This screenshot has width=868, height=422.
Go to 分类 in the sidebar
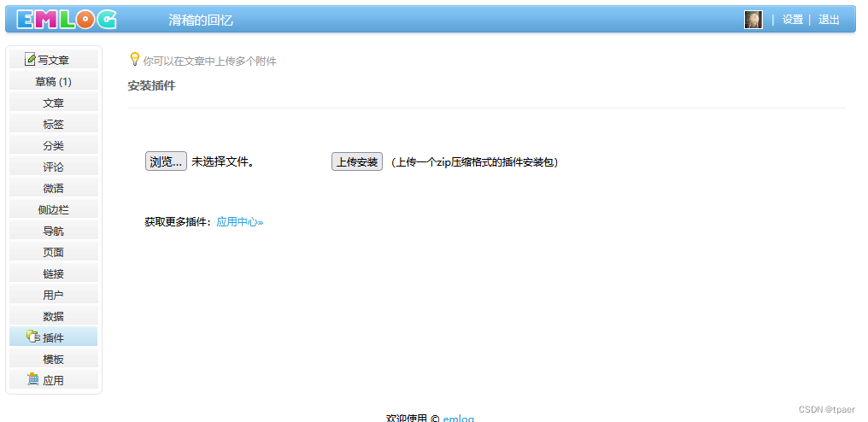pos(54,146)
